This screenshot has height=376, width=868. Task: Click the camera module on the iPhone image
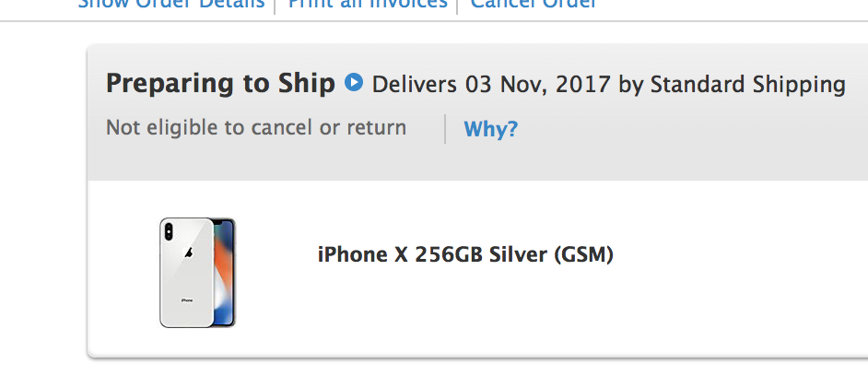click(x=167, y=231)
